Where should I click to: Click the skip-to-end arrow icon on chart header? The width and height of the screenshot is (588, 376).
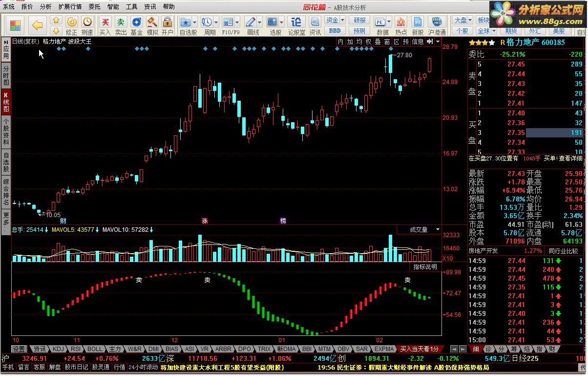429,42
